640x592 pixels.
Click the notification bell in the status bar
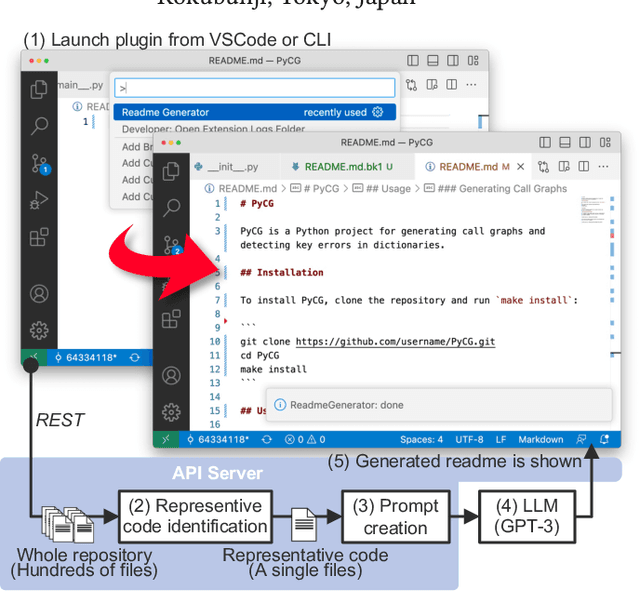[x=605, y=438]
